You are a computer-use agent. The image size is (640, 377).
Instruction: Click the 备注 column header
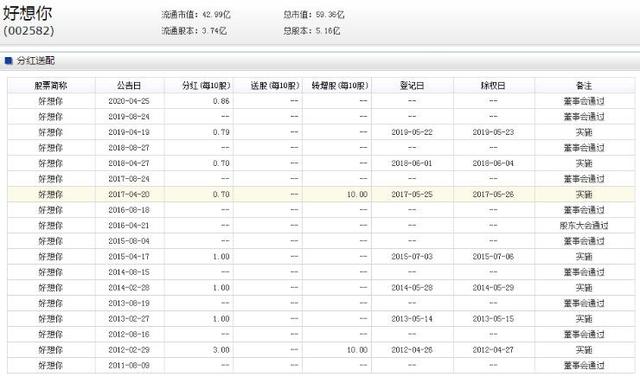pyautogui.click(x=584, y=86)
